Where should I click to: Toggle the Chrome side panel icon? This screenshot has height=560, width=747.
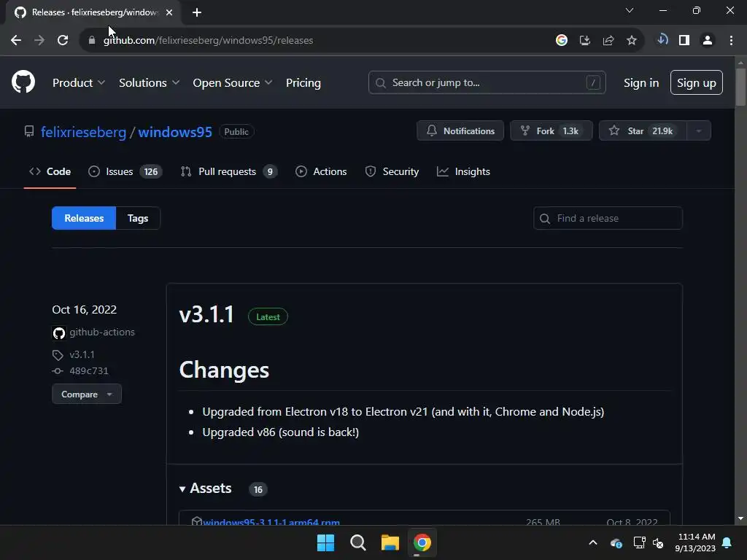pos(684,41)
